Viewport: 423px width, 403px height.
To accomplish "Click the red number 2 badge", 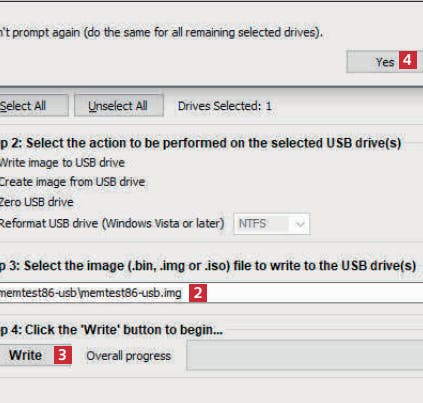I will 198,293.
